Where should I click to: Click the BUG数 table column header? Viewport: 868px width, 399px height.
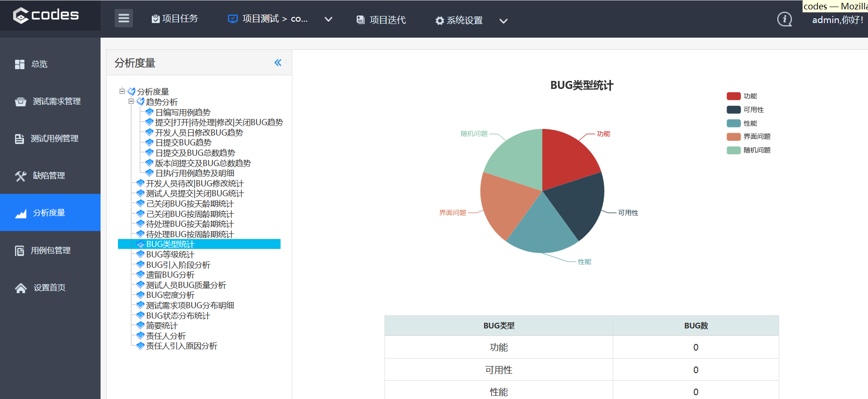[696, 326]
